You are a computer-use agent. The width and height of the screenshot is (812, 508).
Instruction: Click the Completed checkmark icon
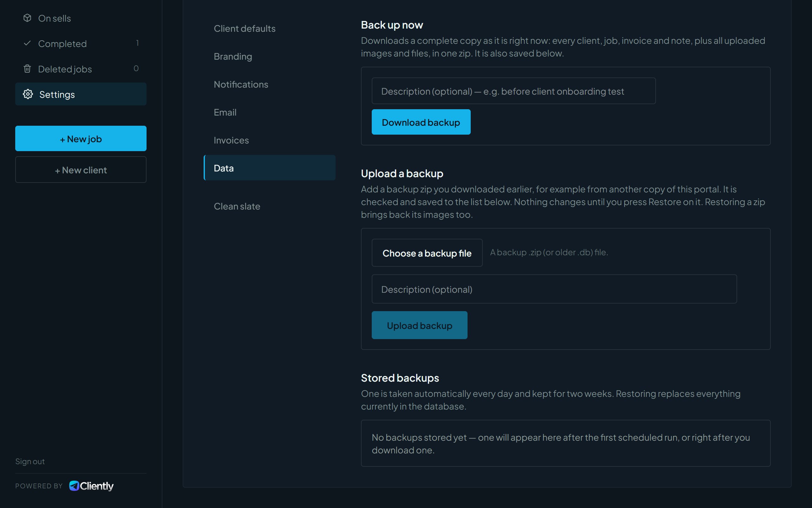coord(27,43)
